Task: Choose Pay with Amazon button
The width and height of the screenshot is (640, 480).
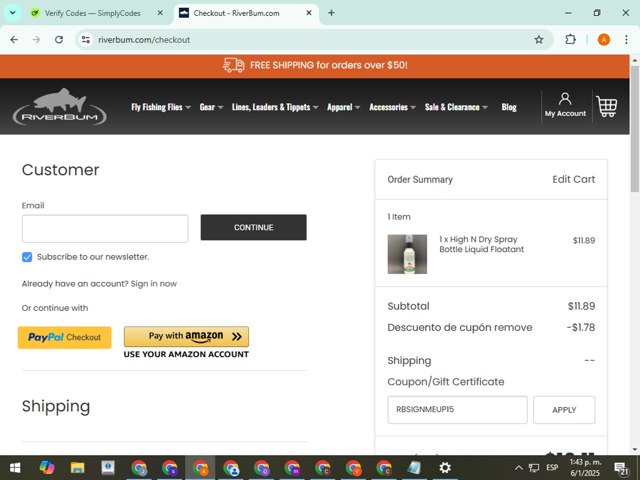Action: [x=186, y=336]
